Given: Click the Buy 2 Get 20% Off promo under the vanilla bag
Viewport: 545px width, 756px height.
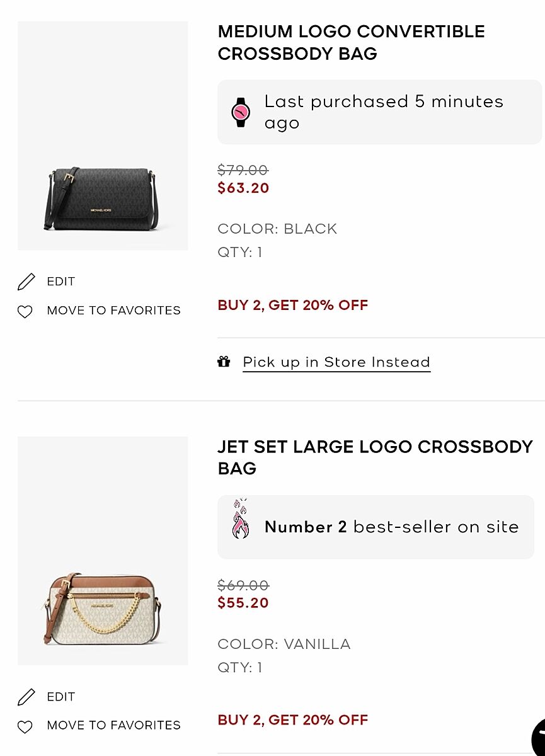Looking at the screenshot, I should point(293,720).
